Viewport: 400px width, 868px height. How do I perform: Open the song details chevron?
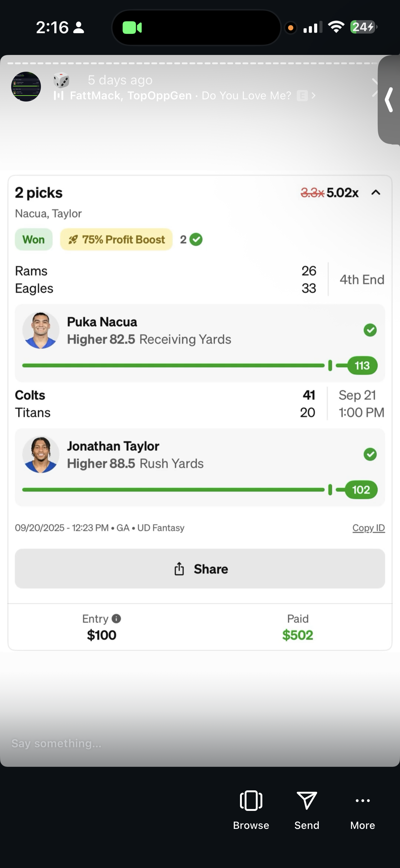click(x=314, y=96)
